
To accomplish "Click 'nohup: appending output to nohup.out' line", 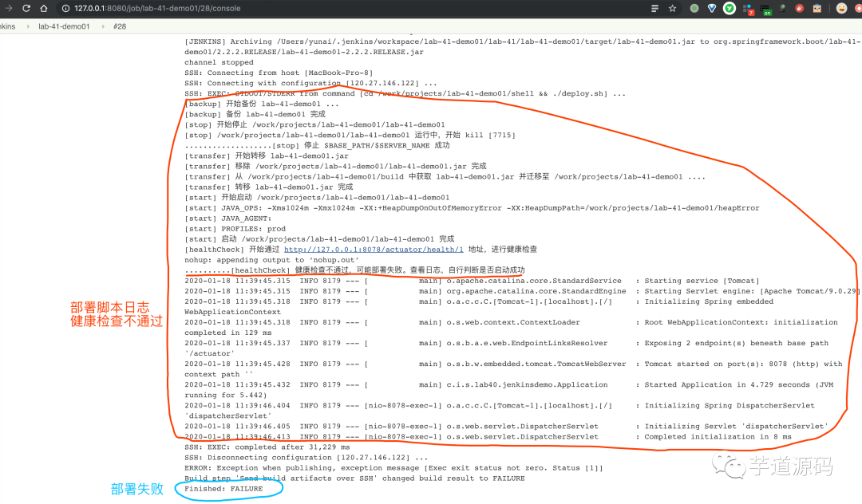I will (271, 260).
